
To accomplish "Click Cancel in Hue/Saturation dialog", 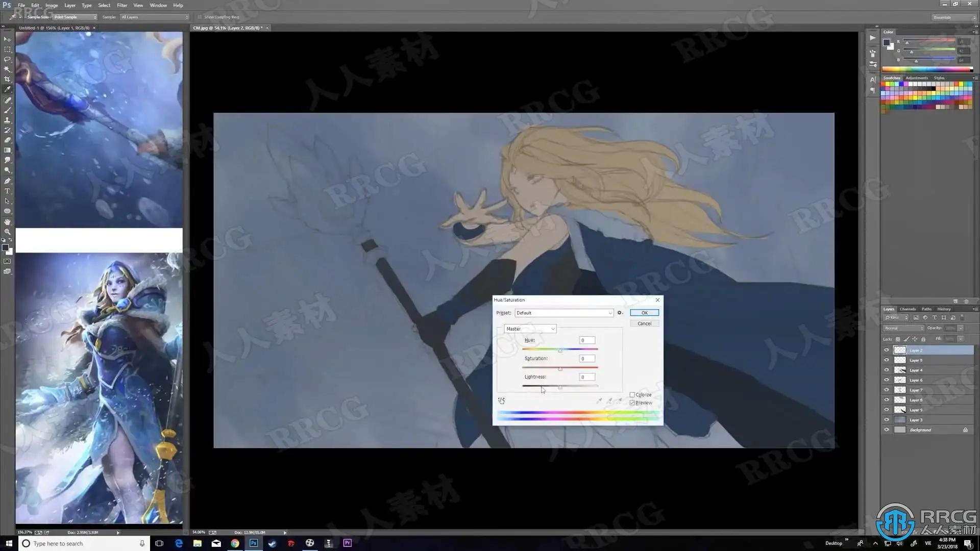I will [x=644, y=323].
